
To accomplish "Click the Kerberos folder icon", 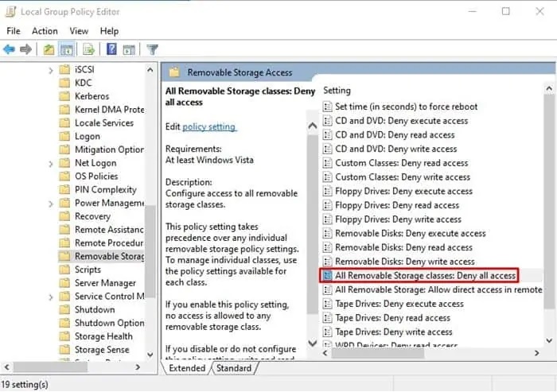I will (x=64, y=96).
